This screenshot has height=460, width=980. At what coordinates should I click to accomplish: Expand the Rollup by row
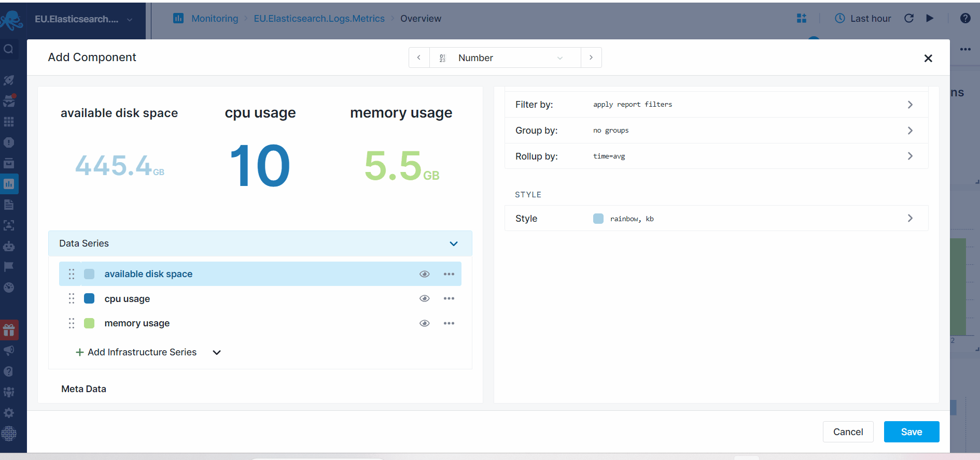(716, 156)
